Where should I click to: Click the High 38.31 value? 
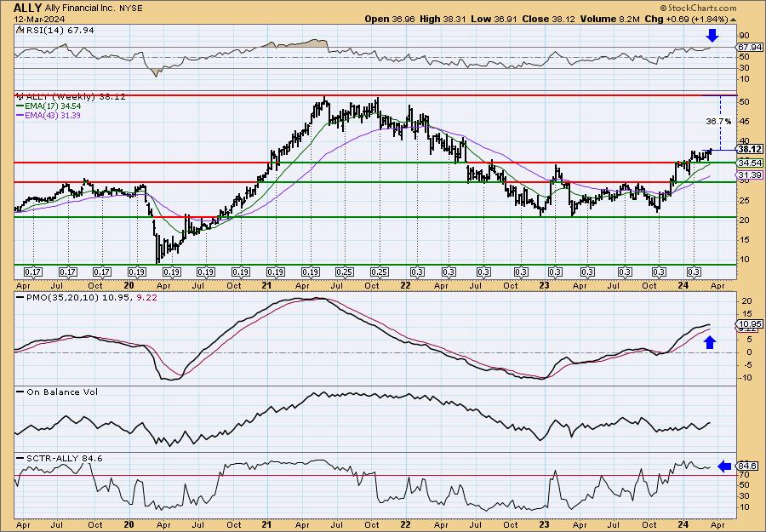[x=442, y=19]
